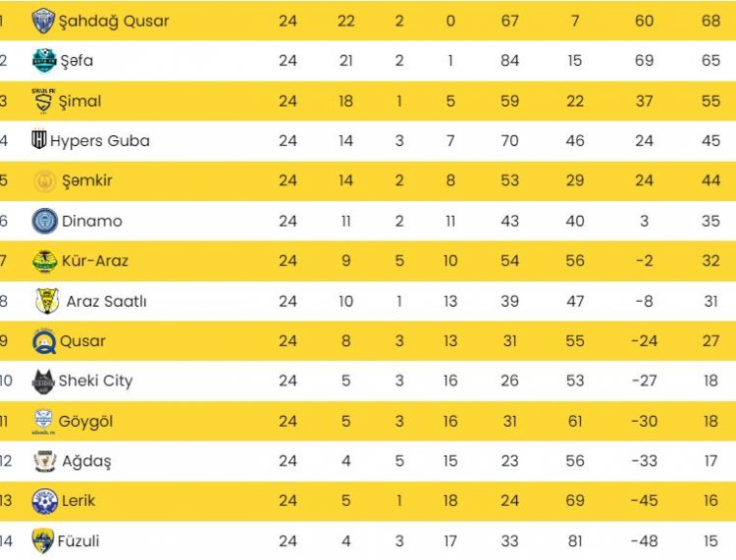Click the Şəfa club crest icon
The image size is (736, 560).
coord(43,61)
